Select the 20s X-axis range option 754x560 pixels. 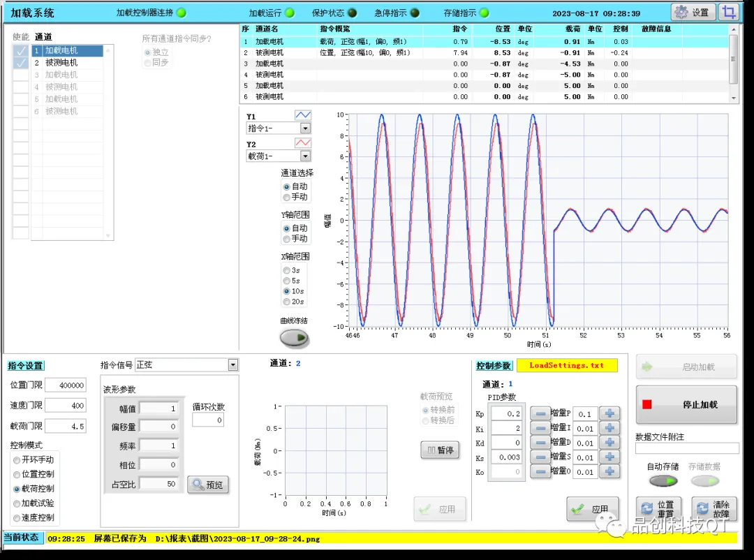coord(293,302)
